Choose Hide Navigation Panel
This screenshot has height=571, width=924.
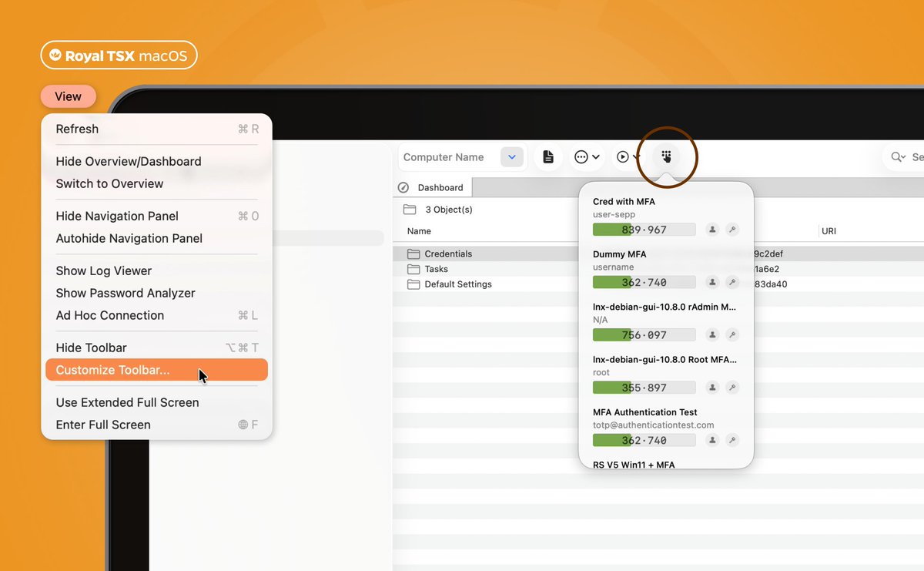pyautogui.click(x=156, y=216)
